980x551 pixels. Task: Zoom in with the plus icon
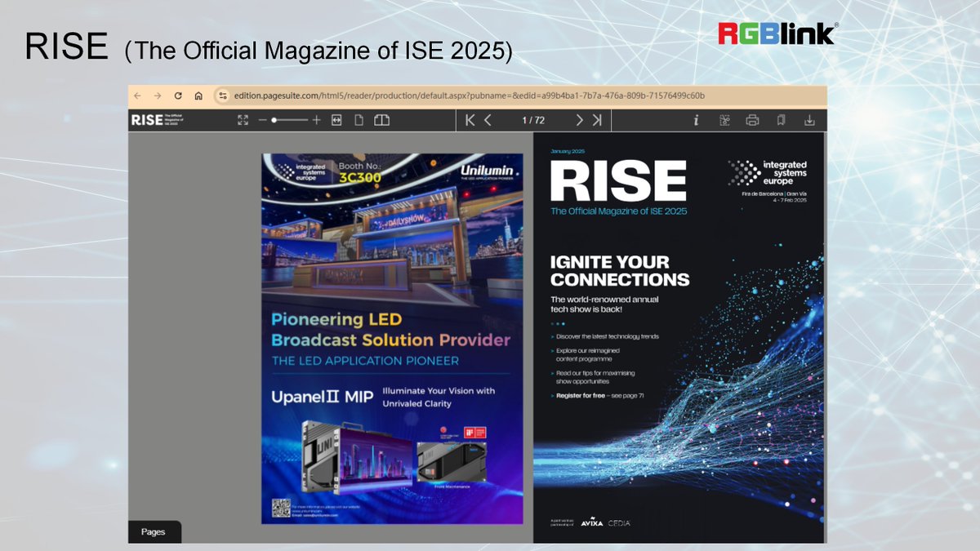[x=317, y=120]
